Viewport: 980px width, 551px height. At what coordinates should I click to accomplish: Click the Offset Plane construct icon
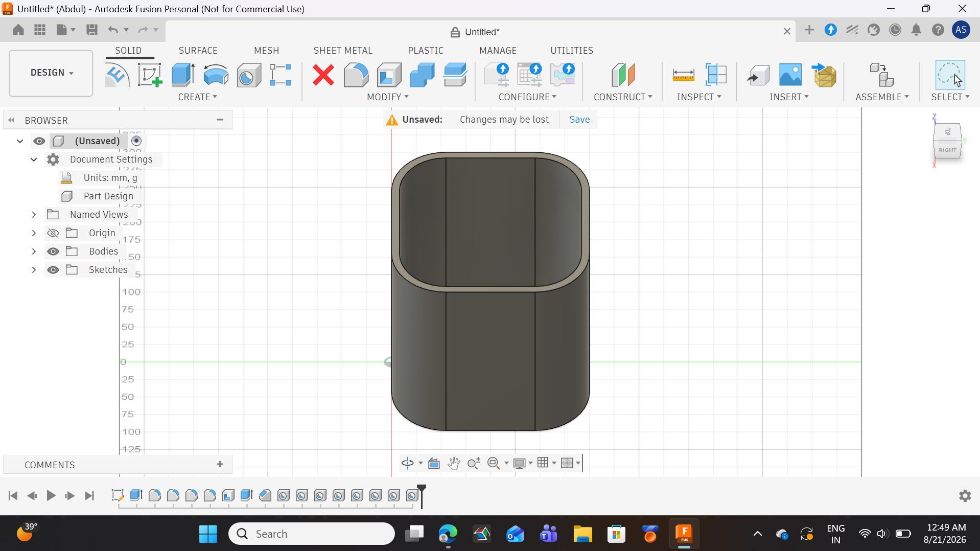(x=623, y=75)
